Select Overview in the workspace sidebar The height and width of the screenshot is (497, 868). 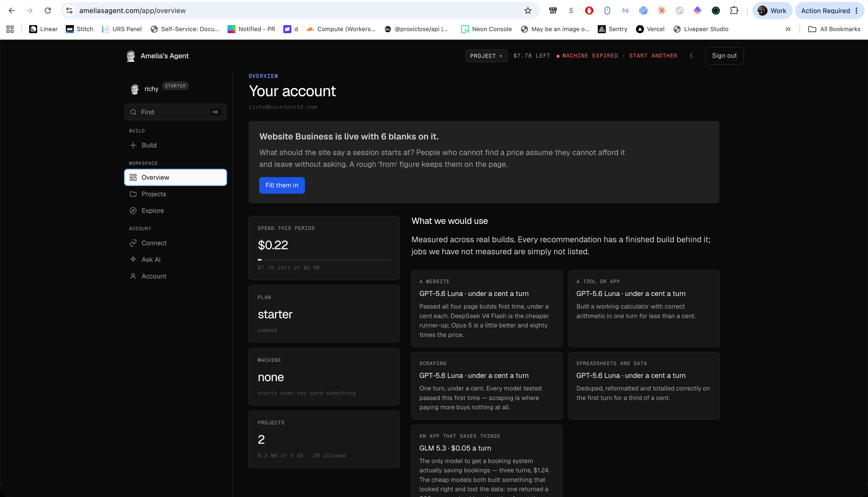click(175, 177)
